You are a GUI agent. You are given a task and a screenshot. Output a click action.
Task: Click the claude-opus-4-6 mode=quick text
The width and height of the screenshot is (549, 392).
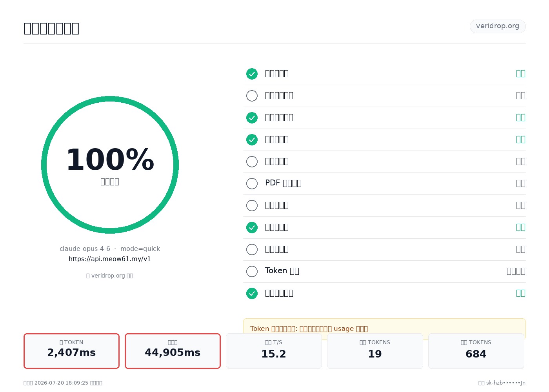(110, 249)
